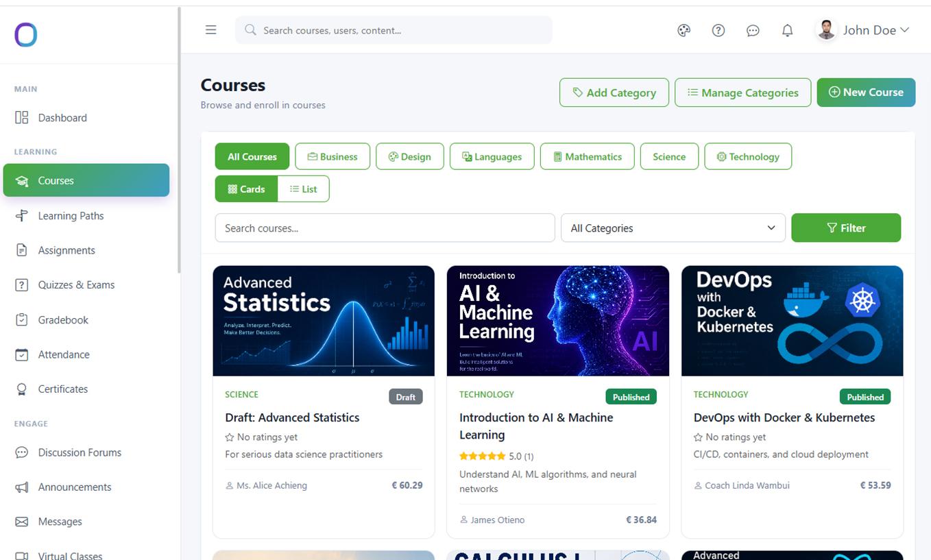Open Announcements in the sidebar
The width and height of the screenshot is (931, 560).
click(x=86, y=487)
